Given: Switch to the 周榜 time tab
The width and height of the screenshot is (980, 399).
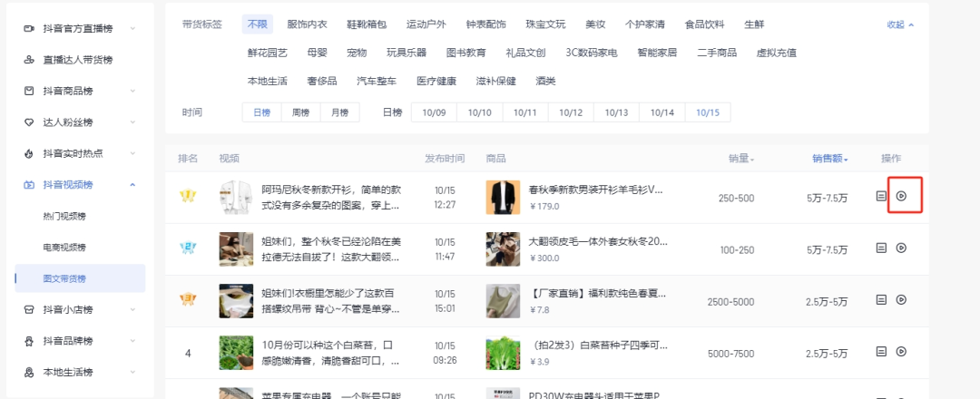Looking at the screenshot, I should pos(300,112).
